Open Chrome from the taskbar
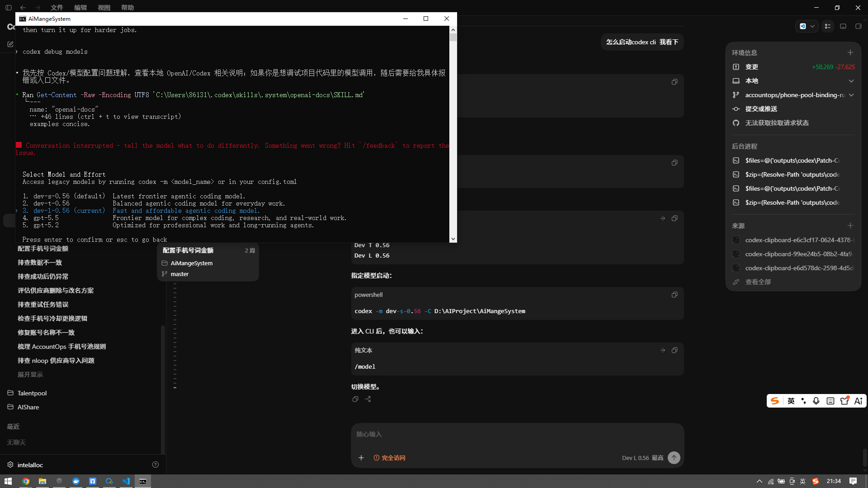Image resolution: width=868 pixels, height=488 pixels. tap(26, 481)
